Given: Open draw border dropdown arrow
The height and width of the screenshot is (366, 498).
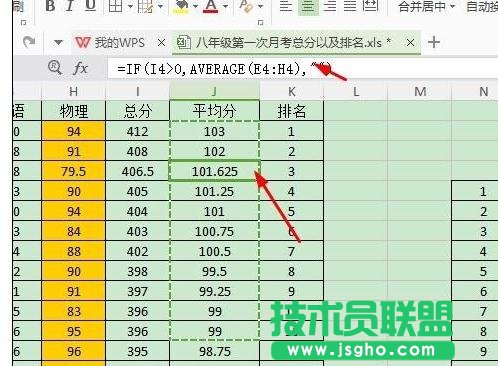Looking at the screenshot, I should pos(161,6).
